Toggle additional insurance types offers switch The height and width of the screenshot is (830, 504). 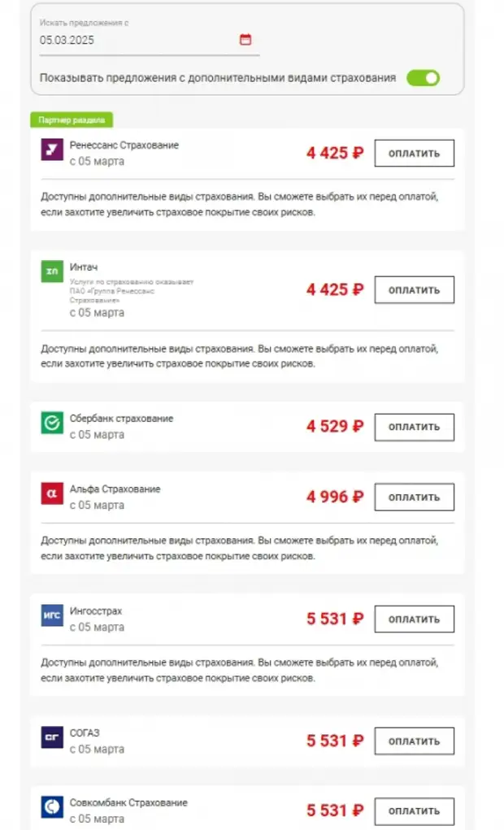tap(423, 78)
